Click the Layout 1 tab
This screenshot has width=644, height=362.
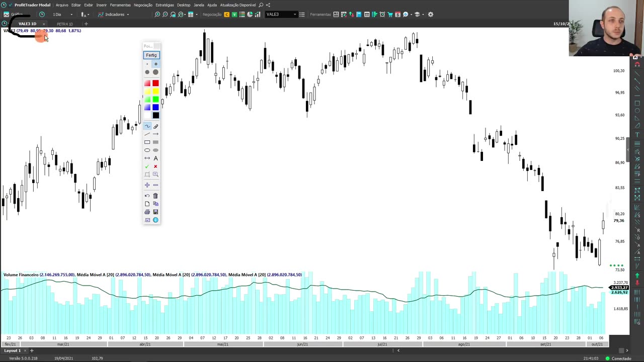coord(13,350)
